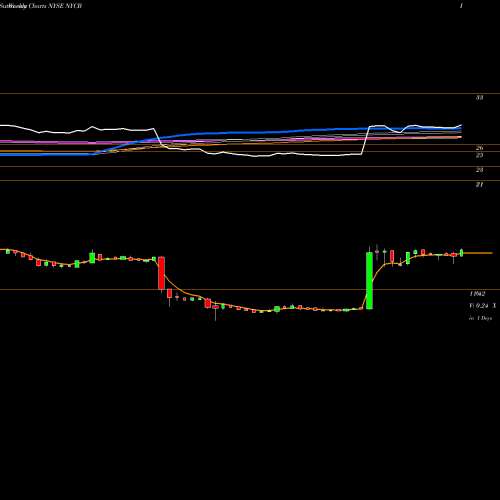The height and width of the screenshot is (500, 500).
Task: Click the last green candlestick on the right
Action: 462,253
